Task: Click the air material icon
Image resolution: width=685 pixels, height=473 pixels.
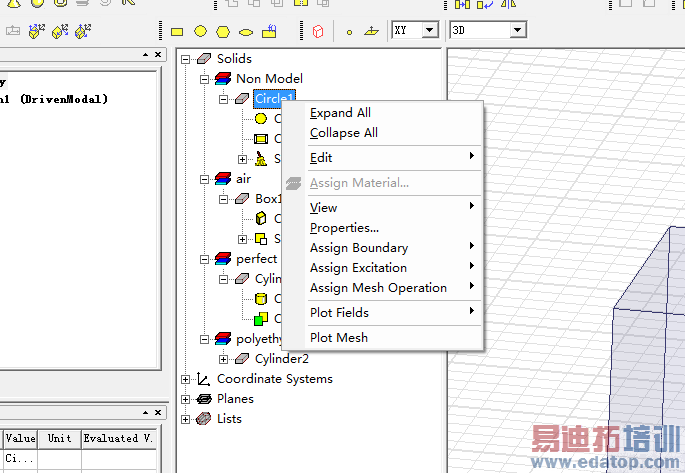Action: [x=223, y=179]
